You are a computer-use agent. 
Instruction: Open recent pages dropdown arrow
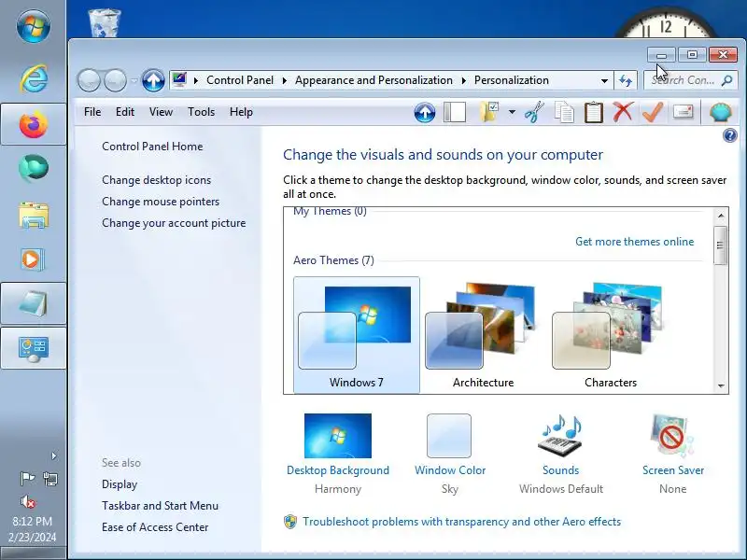pyautogui.click(x=134, y=81)
